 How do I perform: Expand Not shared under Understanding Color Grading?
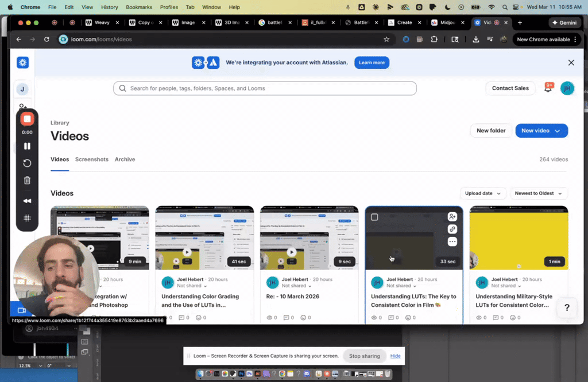(192, 286)
